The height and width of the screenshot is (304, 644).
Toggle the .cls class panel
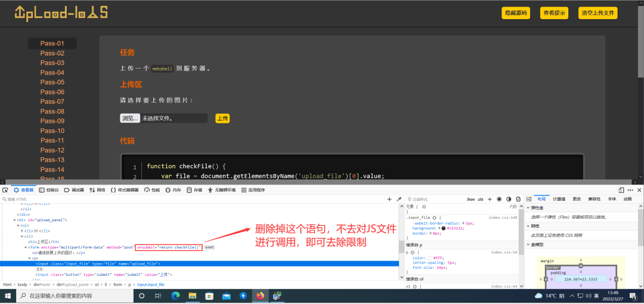click(x=481, y=199)
